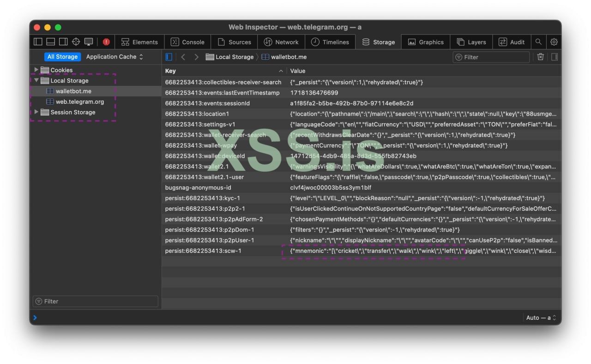Focus the storage table Filter field
Screen dimensions: 591x364
[491, 57]
